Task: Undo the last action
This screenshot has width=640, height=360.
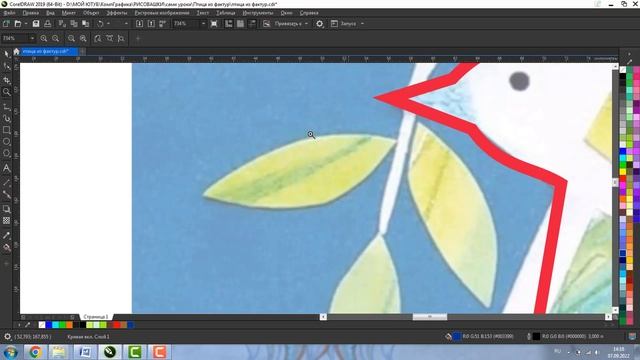Action: [100, 24]
